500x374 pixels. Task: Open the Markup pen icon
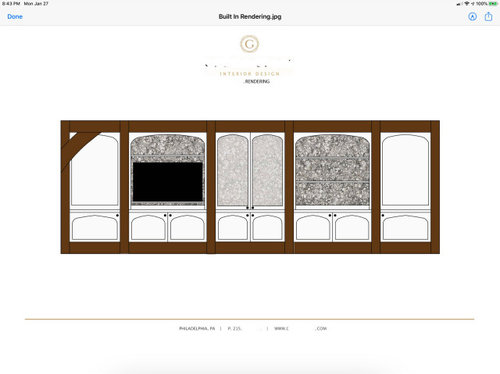click(x=472, y=16)
